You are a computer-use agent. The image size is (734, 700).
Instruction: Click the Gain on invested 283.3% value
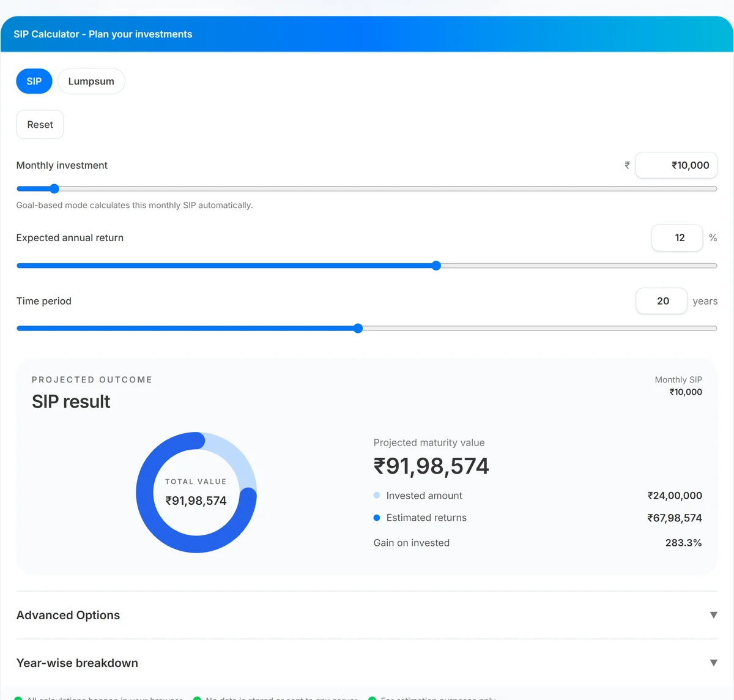(x=683, y=543)
